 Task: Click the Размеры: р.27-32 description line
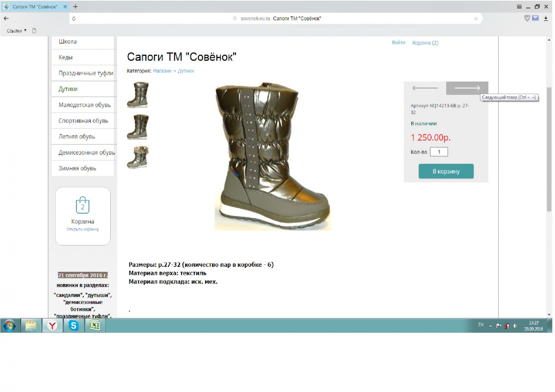point(201,265)
